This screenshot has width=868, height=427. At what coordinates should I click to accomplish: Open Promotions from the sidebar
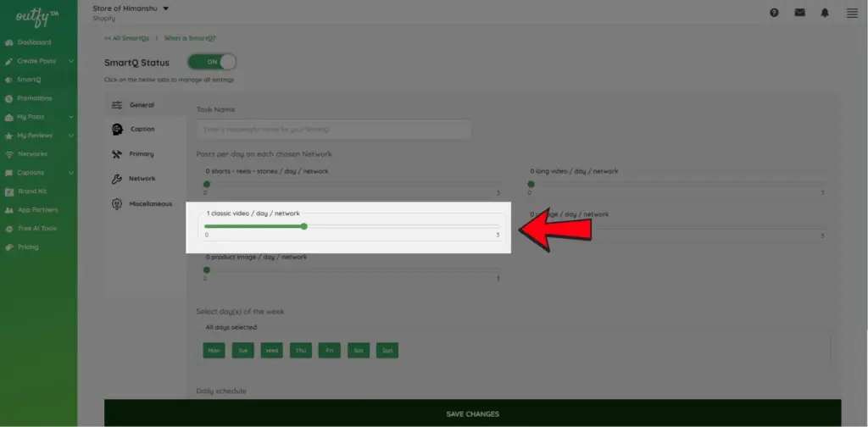click(34, 98)
